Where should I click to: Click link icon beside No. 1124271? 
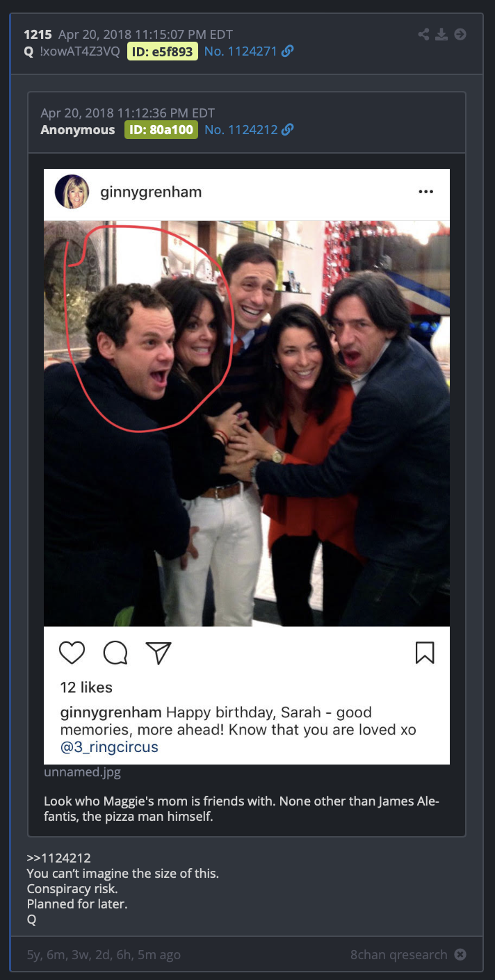[287, 51]
